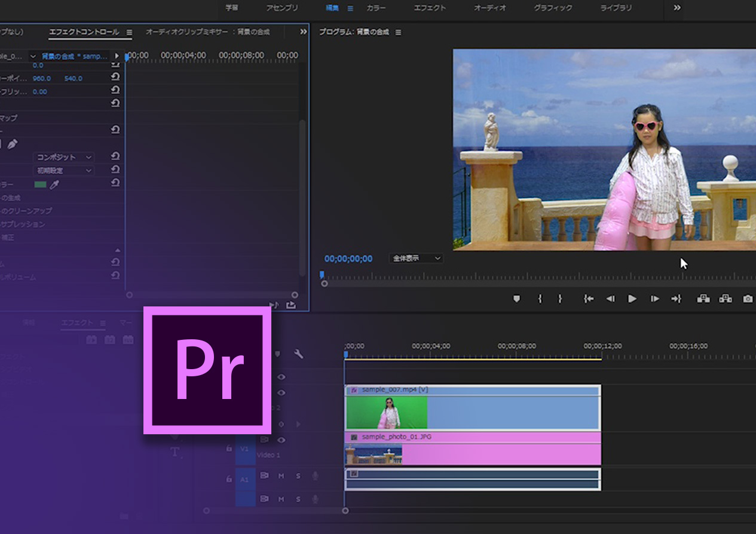Open the 全体表示 zoom level dropdown
The width and height of the screenshot is (756, 534).
point(416,258)
